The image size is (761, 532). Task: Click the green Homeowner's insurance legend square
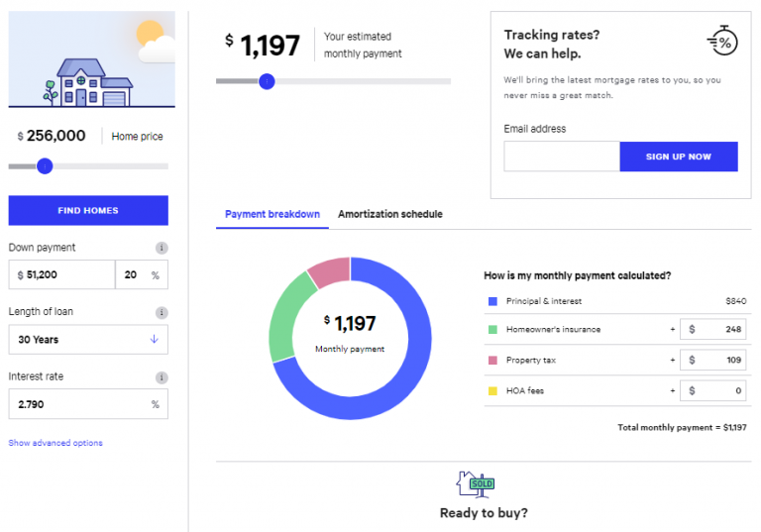491,330
